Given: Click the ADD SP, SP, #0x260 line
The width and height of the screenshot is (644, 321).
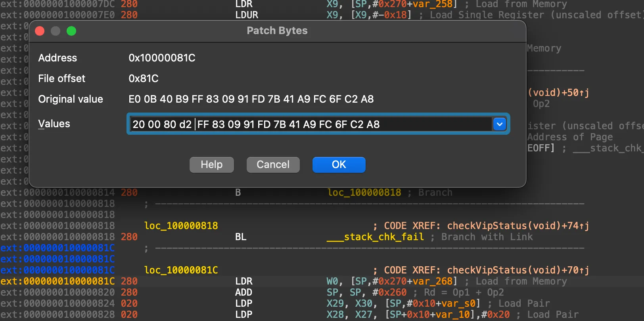Looking at the screenshot, I should coord(243,292).
